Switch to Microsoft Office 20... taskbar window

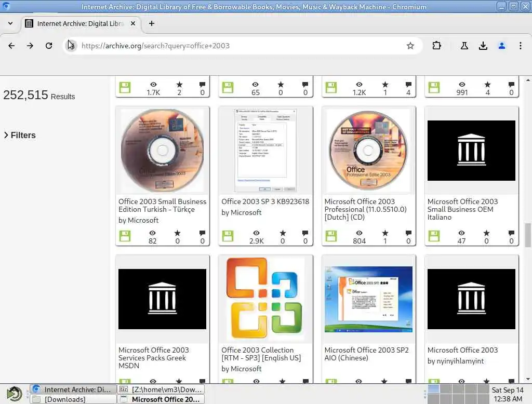pos(161,399)
